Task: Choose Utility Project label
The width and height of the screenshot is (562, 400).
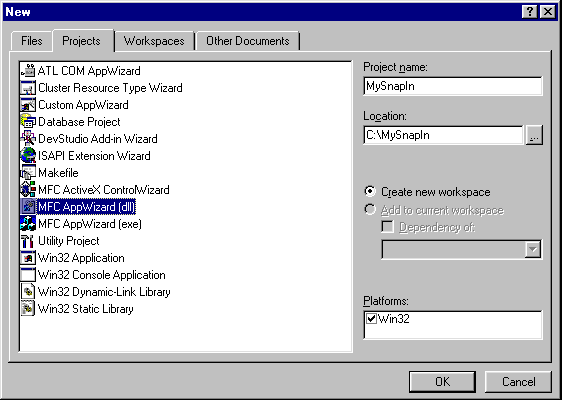Action: (x=69, y=241)
